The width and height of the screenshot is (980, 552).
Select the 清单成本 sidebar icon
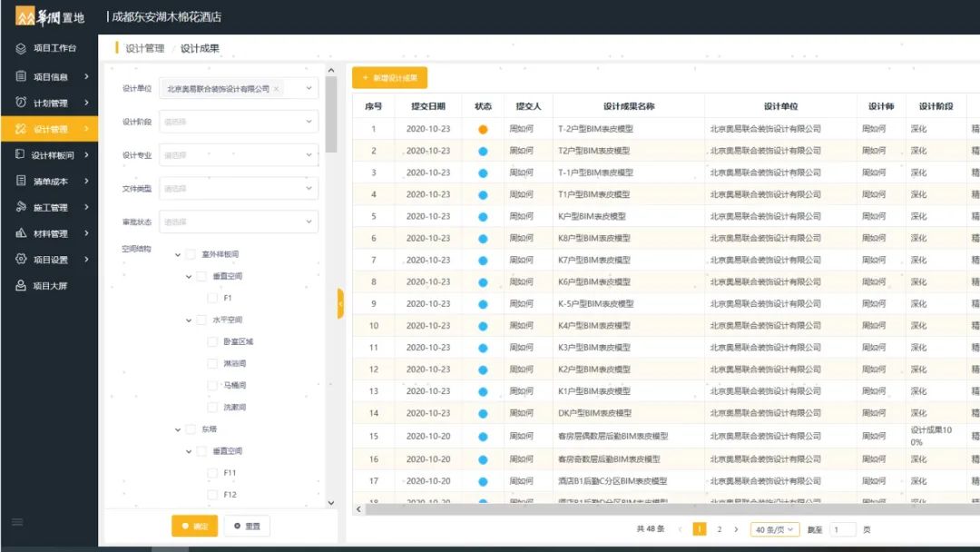[20, 181]
